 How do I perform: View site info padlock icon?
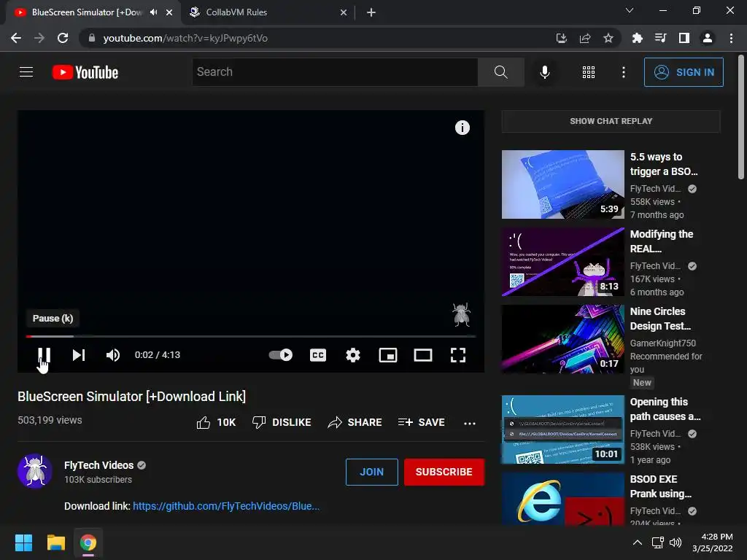click(x=91, y=38)
